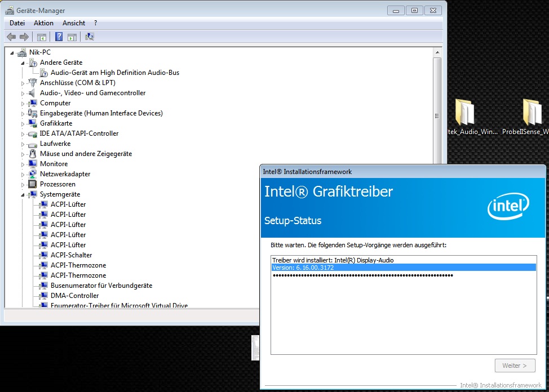Expand Mäuse und andere Zeigegeräte node
Image resolution: width=549 pixels, height=392 pixels.
(x=23, y=154)
